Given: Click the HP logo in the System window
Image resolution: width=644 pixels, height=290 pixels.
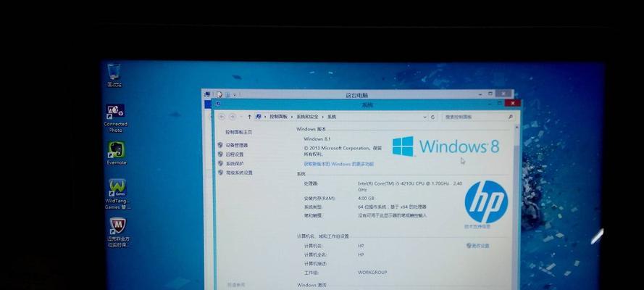Looking at the screenshot, I should pos(486,202).
